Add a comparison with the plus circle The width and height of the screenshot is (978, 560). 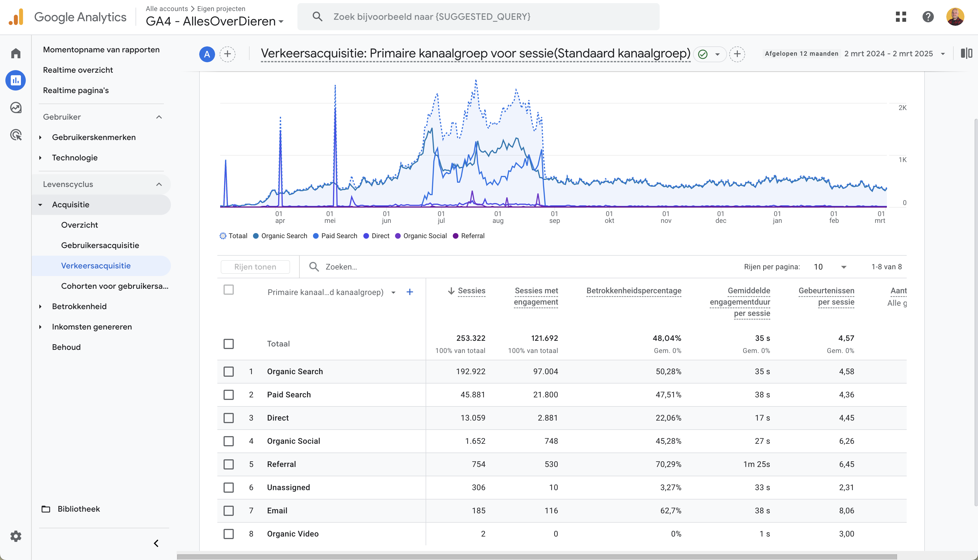(x=227, y=54)
